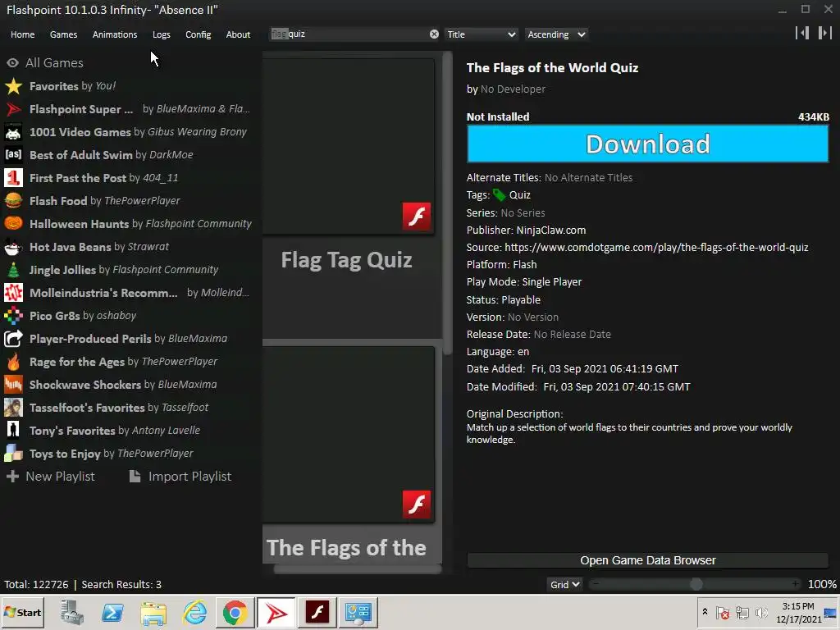This screenshot has width=840, height=630.
Task: Collapse left sidebar with top-right toggle icon
Action: (802, 33)
